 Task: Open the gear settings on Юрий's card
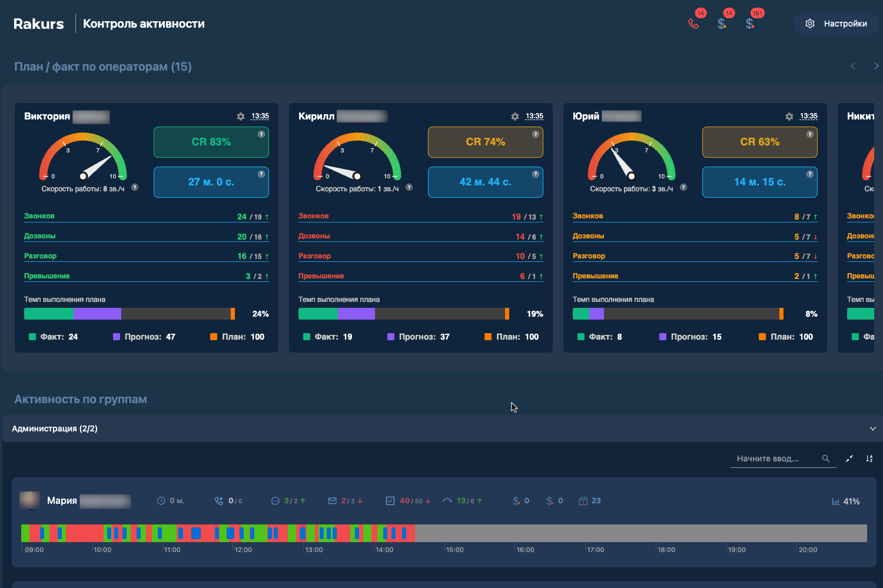[x=789, y=117]
